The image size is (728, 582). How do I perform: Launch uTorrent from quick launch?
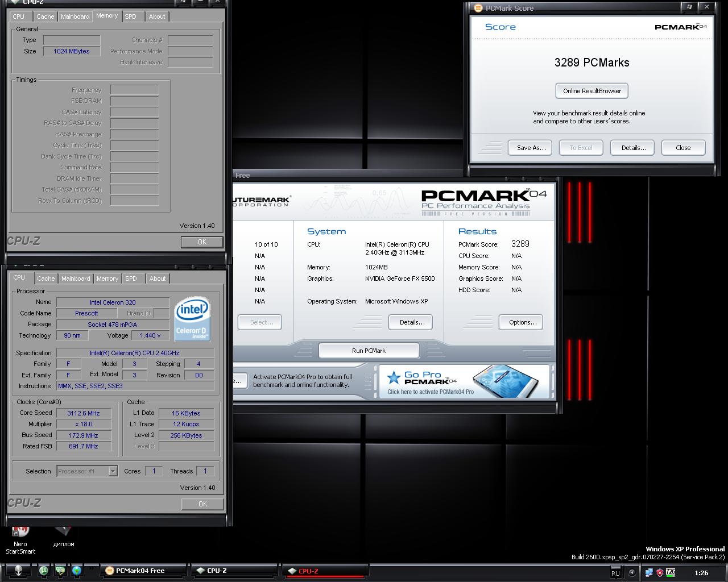coord(44,571)
